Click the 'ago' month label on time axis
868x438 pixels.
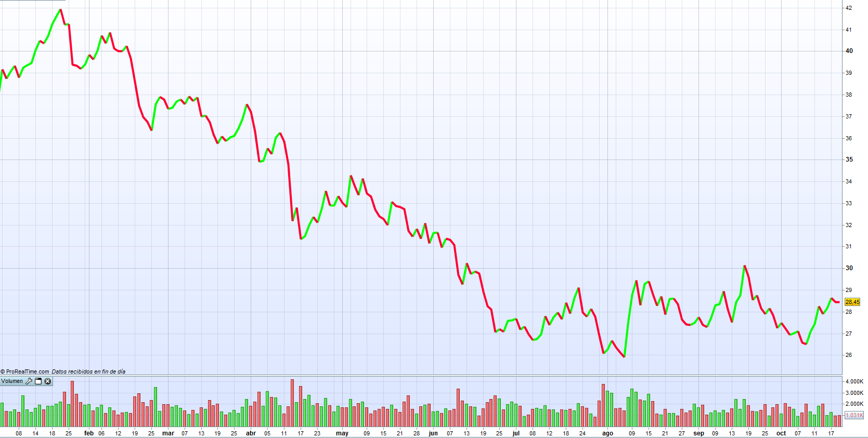pos(607,433)
